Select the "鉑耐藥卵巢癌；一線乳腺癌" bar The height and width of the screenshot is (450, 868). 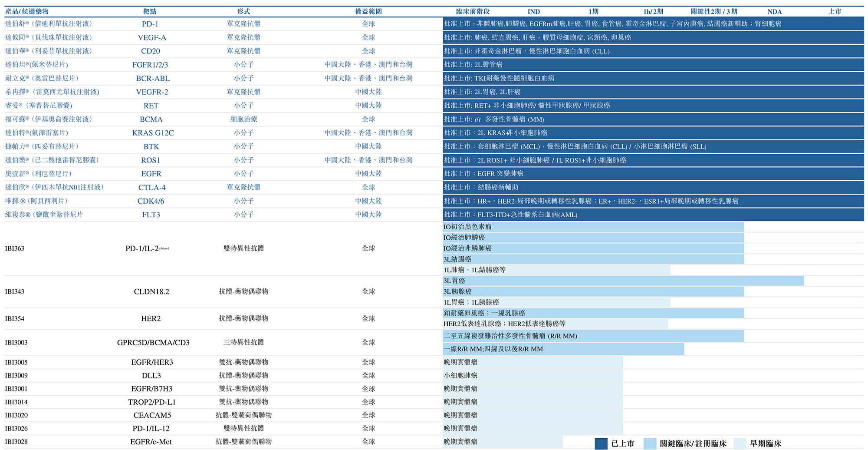coord(593,313)
